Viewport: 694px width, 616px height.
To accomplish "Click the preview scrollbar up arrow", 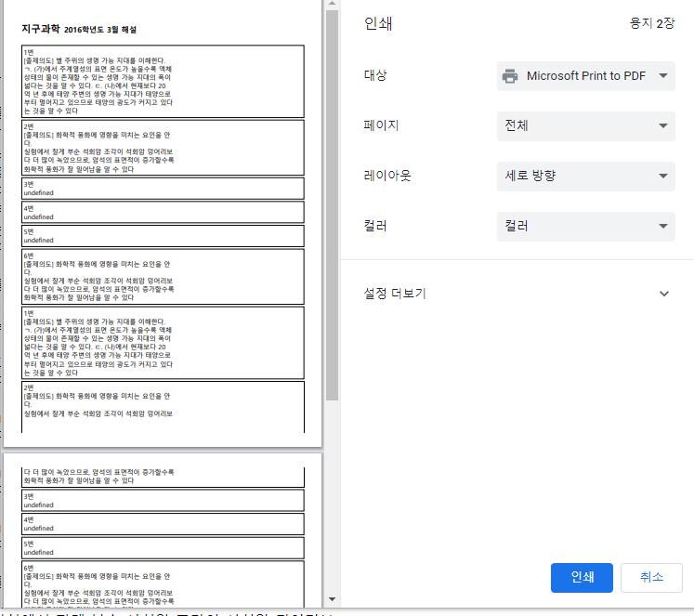I will click(x=332, y=4).
